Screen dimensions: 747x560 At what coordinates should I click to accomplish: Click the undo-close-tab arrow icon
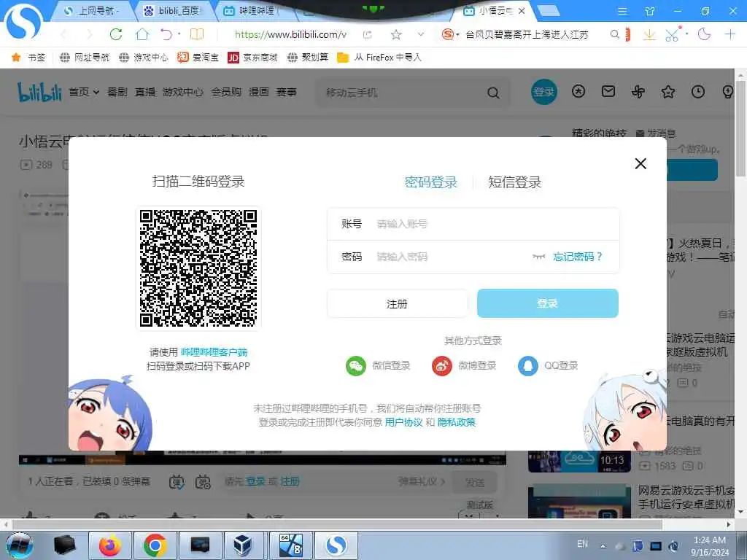(166, 34)
